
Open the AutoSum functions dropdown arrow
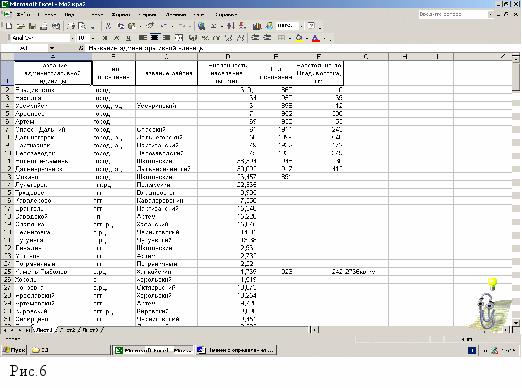(x=221, y=26)
